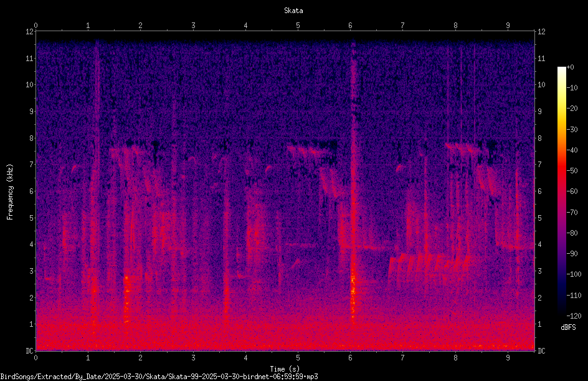The image size is (588, 381).
Task: Click the "Time (s)" axis label
Action: click(285, 369)
